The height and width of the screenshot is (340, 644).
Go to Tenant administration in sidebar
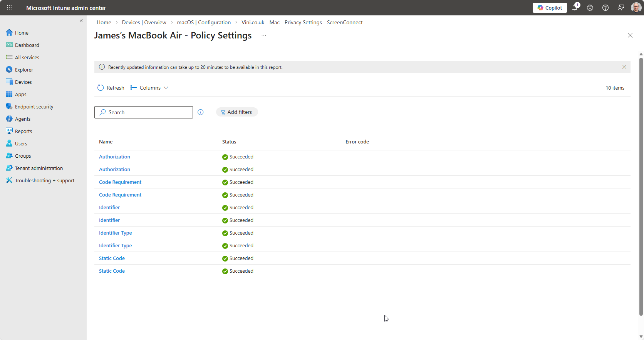tap(39, 168)
